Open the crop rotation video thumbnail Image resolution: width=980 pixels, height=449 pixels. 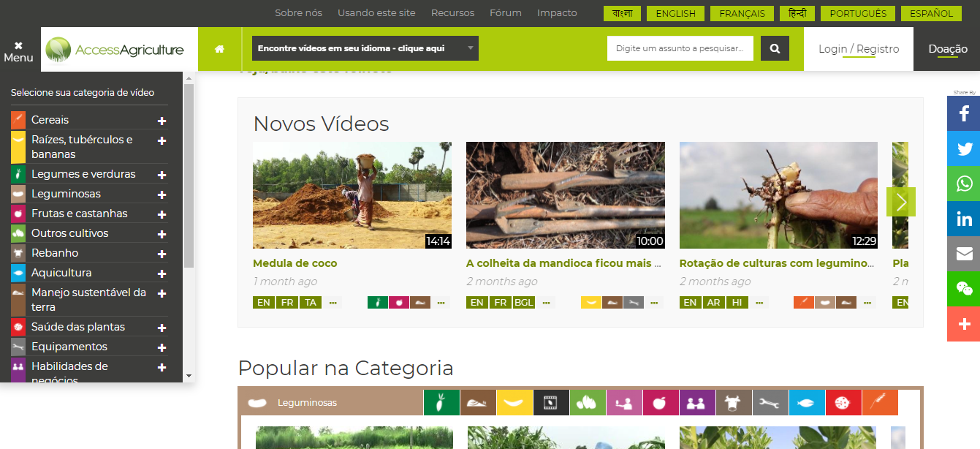point(778,195)
